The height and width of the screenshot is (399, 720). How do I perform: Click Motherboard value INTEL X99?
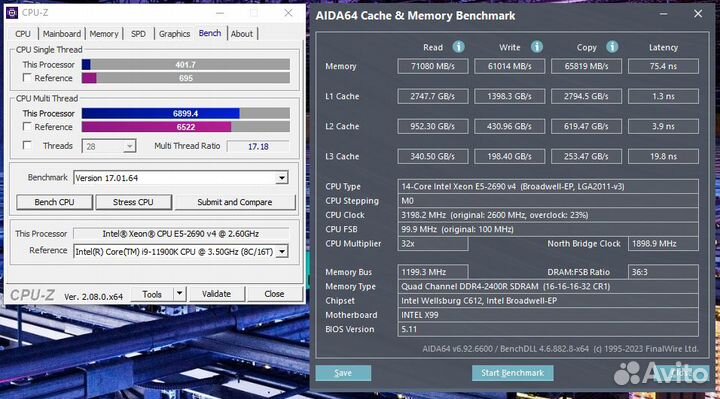[548, 315]
